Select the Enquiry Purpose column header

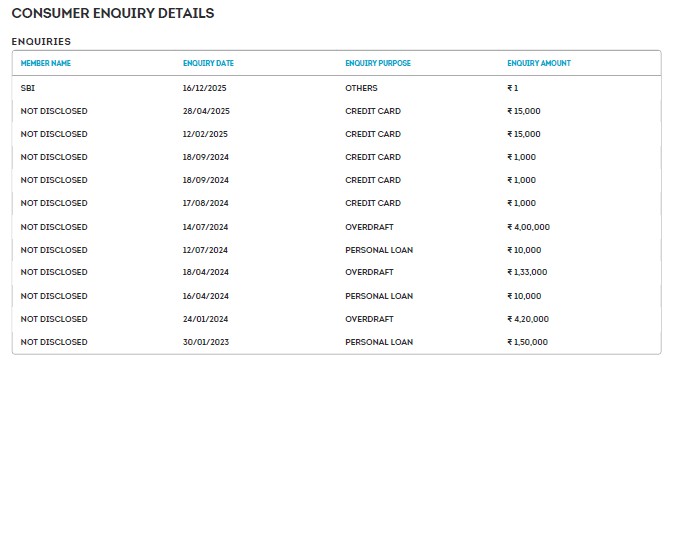[378, 63]
